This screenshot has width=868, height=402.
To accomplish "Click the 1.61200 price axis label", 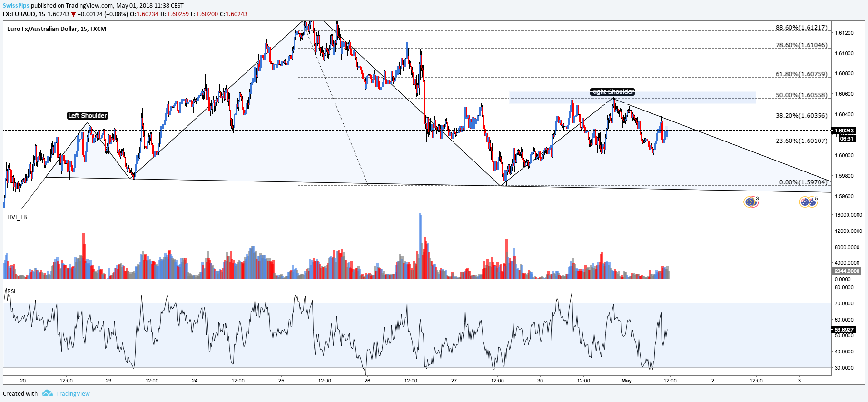I will pos(844,33).
